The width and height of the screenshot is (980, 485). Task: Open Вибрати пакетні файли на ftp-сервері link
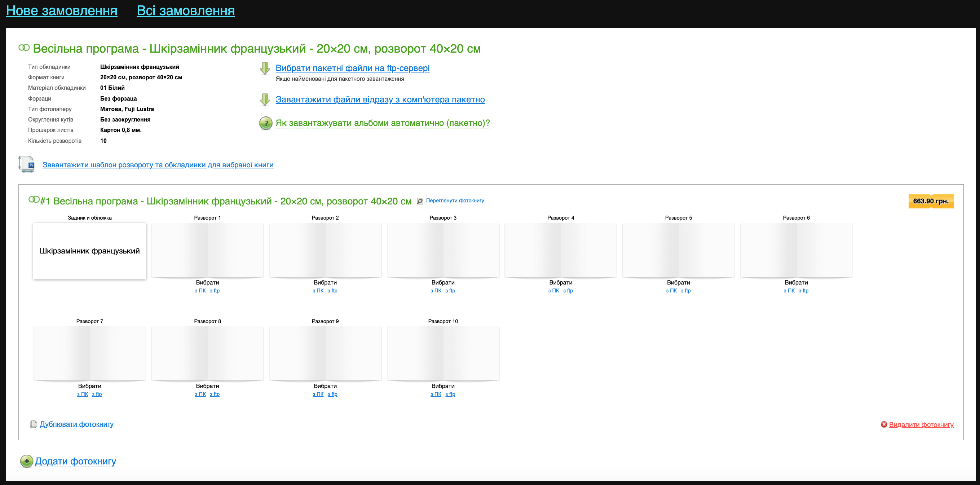click(352, 68)
